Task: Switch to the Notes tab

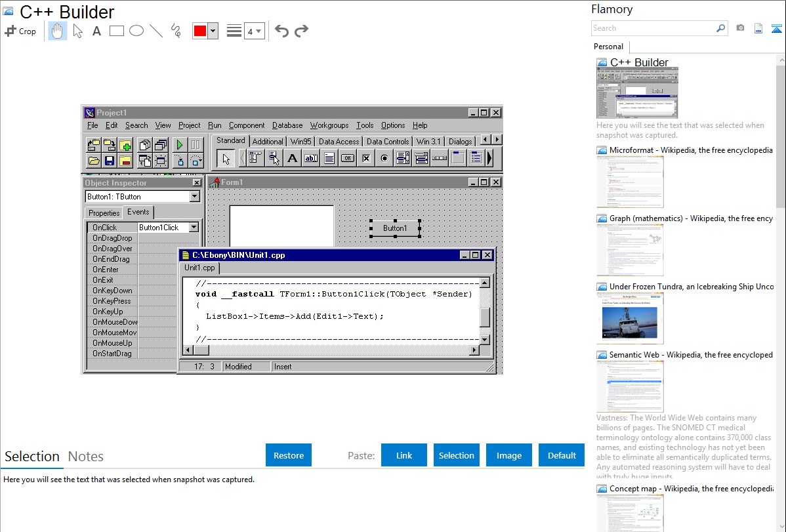Action: click(86, 457)
